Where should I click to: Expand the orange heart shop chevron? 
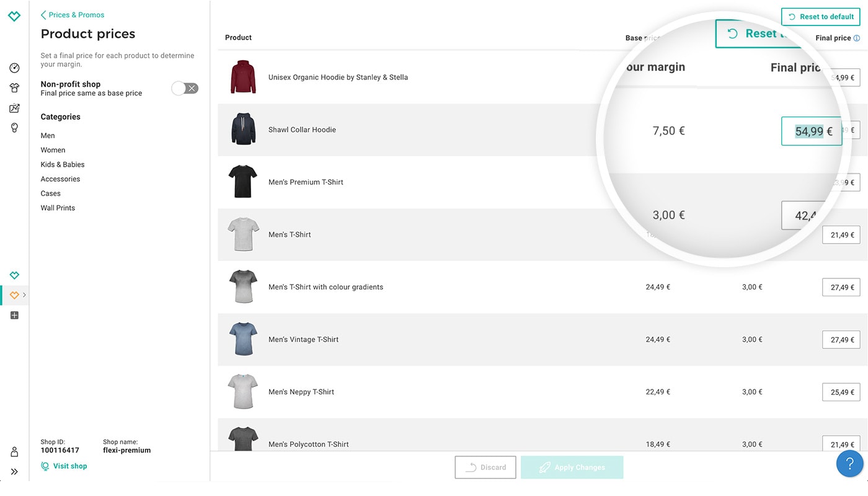24,295
